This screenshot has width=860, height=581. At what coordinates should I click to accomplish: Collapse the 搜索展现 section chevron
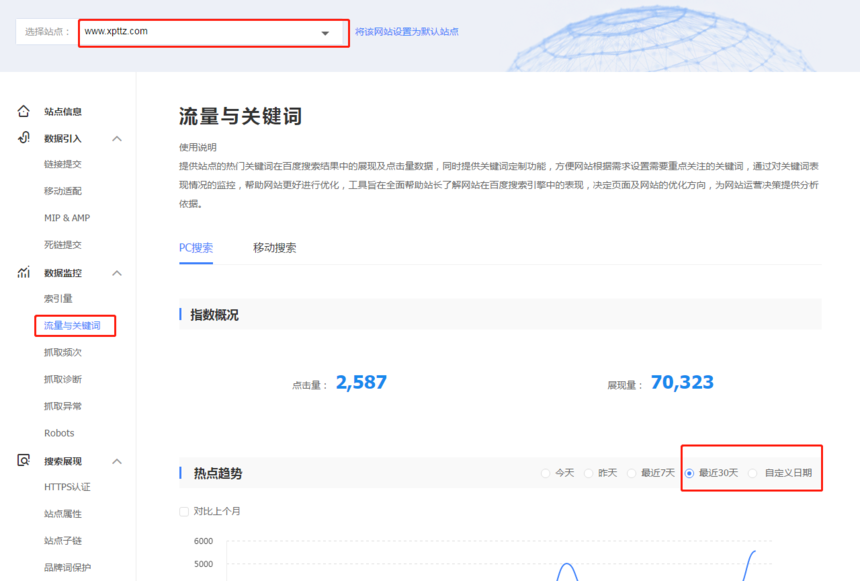117,461
